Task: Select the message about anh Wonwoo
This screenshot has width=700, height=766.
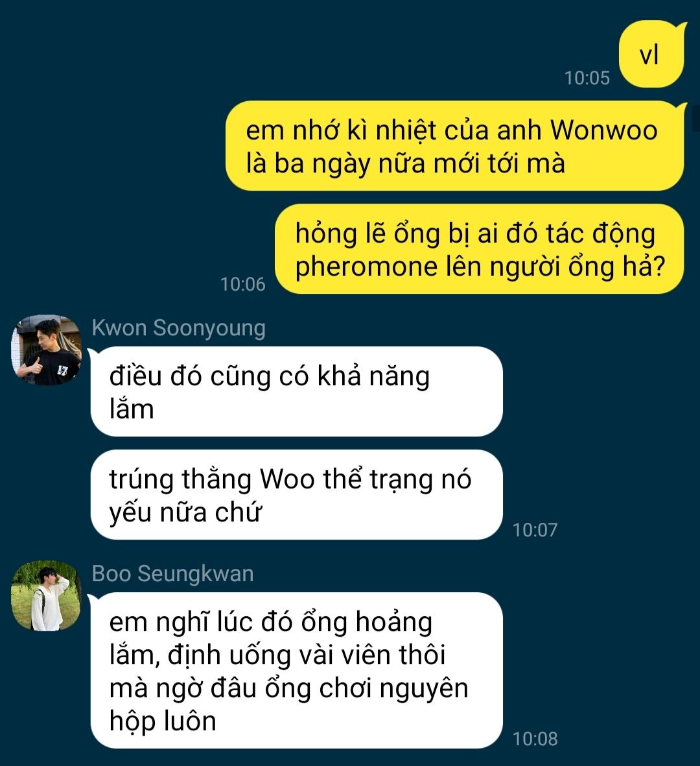Action: click(x=454, y=145)
